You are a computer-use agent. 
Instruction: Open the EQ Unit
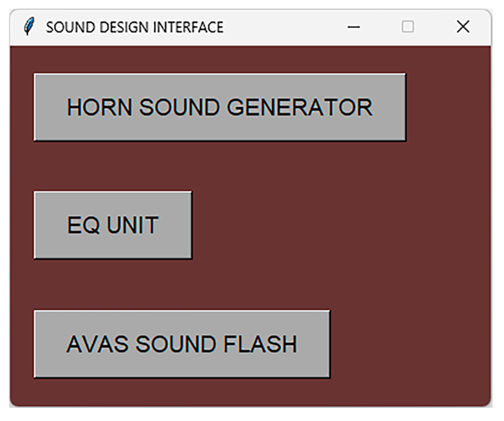pos(113,225)
